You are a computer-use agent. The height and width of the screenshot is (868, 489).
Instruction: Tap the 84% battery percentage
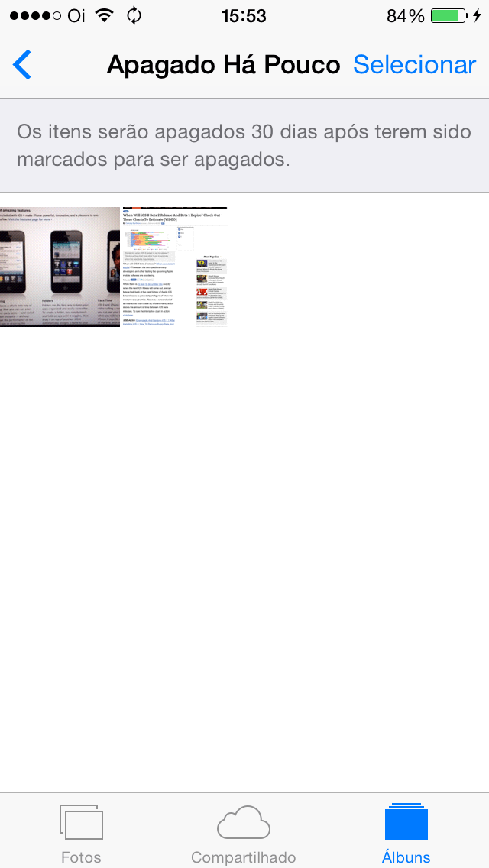point(406,16)
